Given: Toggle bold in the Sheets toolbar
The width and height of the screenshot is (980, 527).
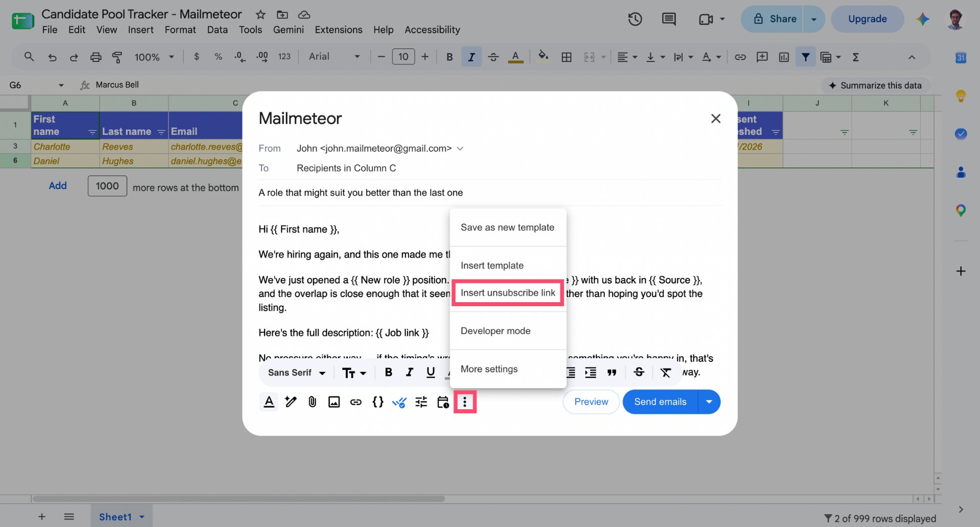Looking at the screenshot, I should 449,57.
